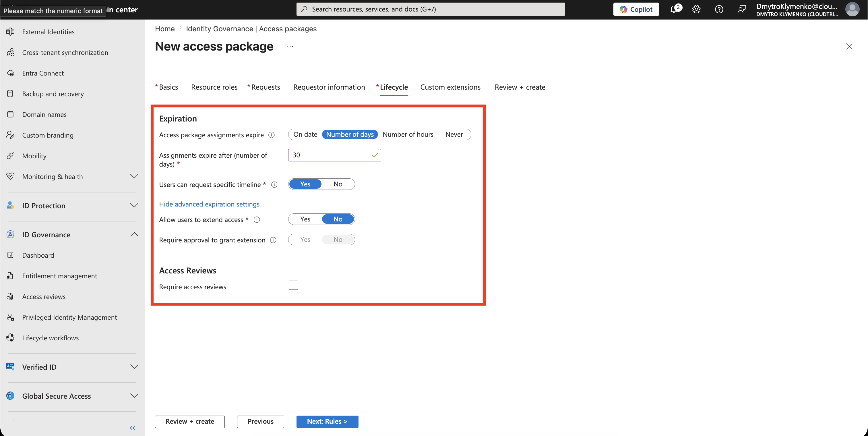The height and width of the screenshot is (436, 868).
Task: Click the External Identities icon in sidebar
Action: point(10,32)
